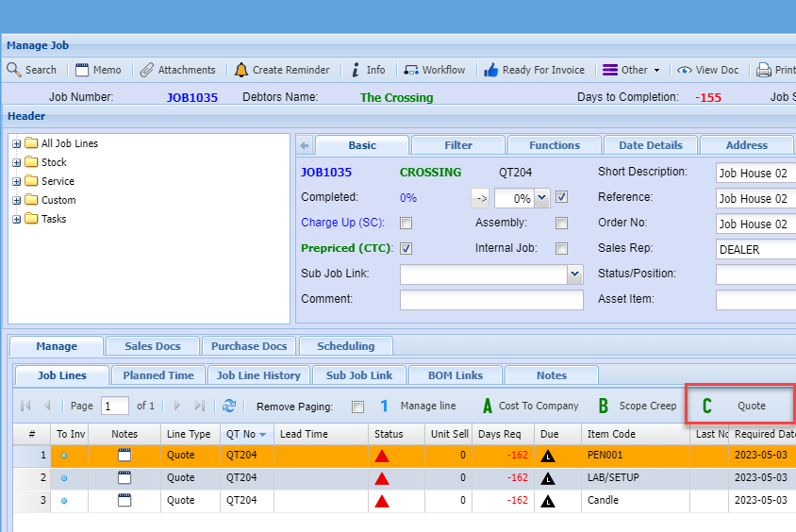Open the Sub Job Link dropdown
Screen dimensions: 796x532
tap(574, 274)
